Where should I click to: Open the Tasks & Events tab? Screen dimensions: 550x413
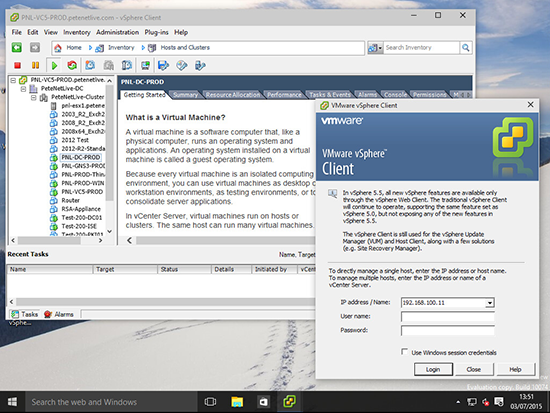tap(330, 95)
